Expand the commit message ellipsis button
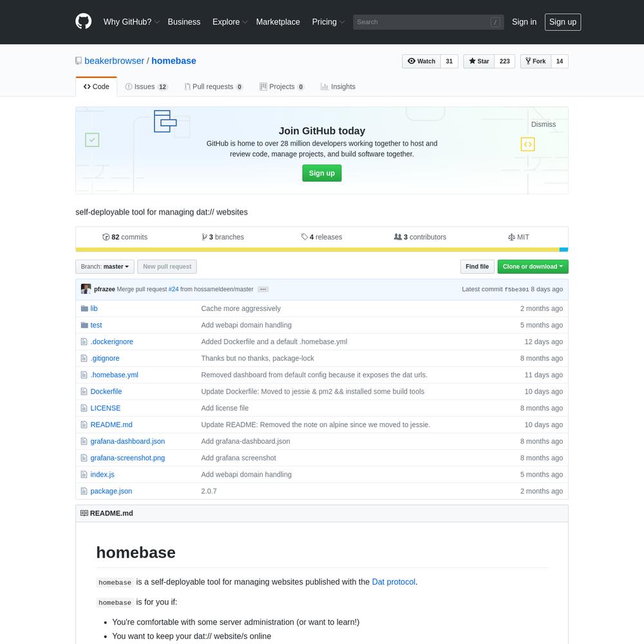The image size is (644, 644). pos(263,289)
